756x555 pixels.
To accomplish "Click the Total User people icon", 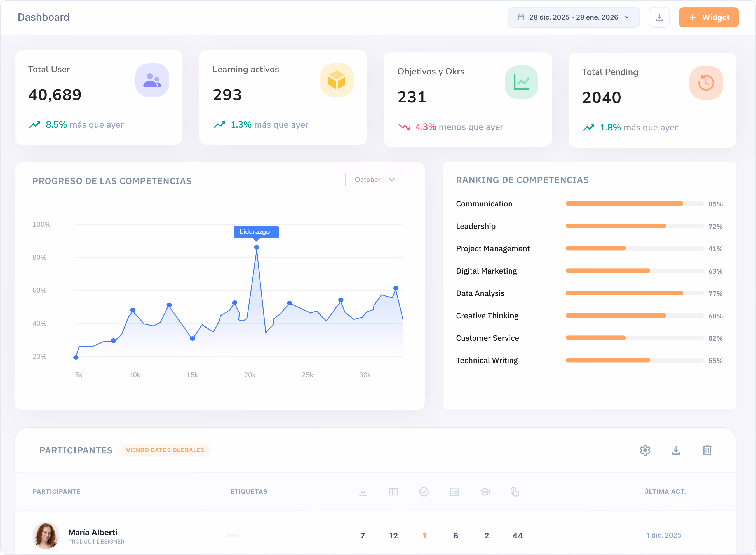I will [152, 80].
